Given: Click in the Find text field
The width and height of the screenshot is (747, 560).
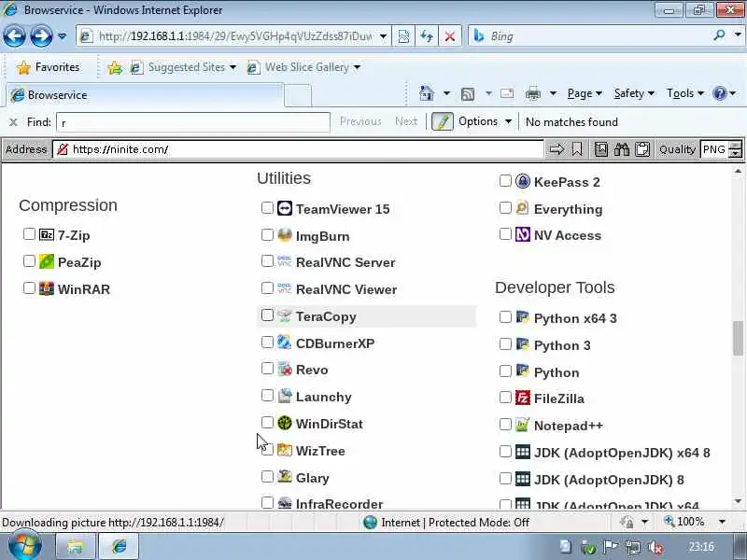Looking at the screenshot, I should [x=193, y=122].
